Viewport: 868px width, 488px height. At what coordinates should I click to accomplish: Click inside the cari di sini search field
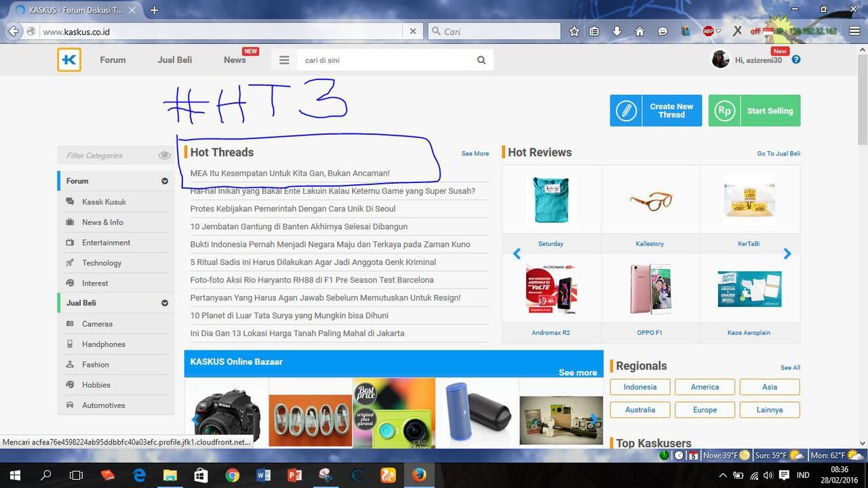click(x=387, y=60)
